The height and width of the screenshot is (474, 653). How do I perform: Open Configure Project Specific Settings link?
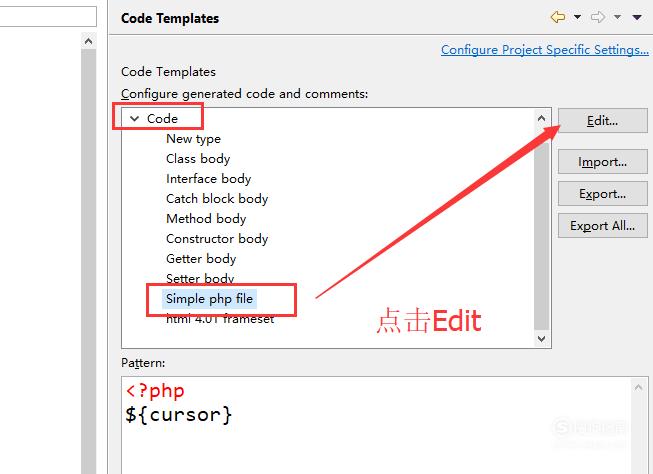[544, 50]
